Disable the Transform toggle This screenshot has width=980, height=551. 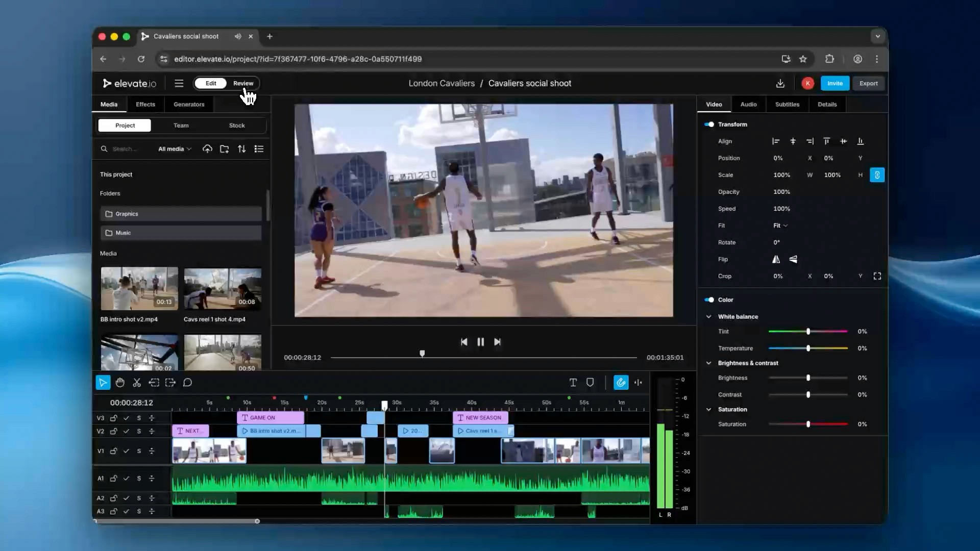pyautogui.click(x=709, y=124)
